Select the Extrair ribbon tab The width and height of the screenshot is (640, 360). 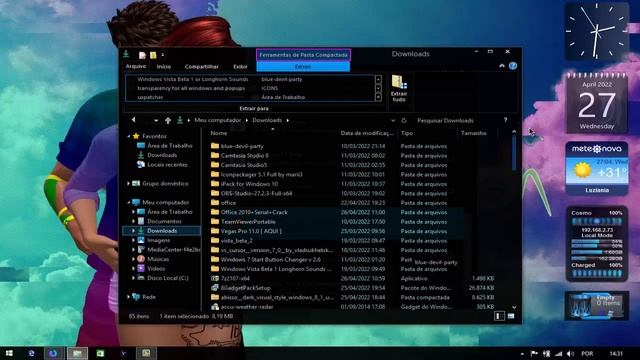pyautogui.click(x=303, y=67)
